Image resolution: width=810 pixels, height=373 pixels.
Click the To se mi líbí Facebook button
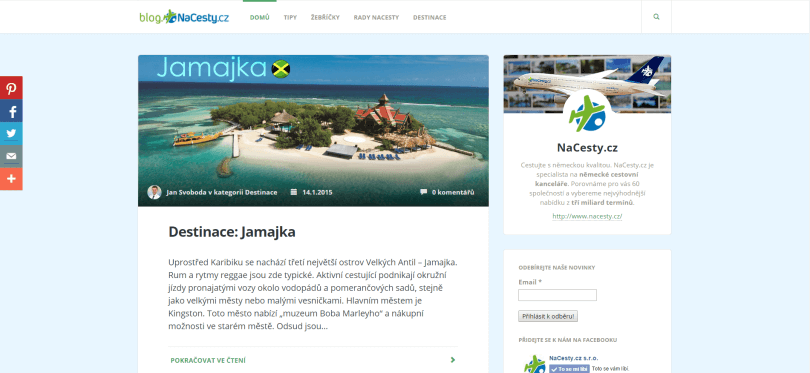570,369
